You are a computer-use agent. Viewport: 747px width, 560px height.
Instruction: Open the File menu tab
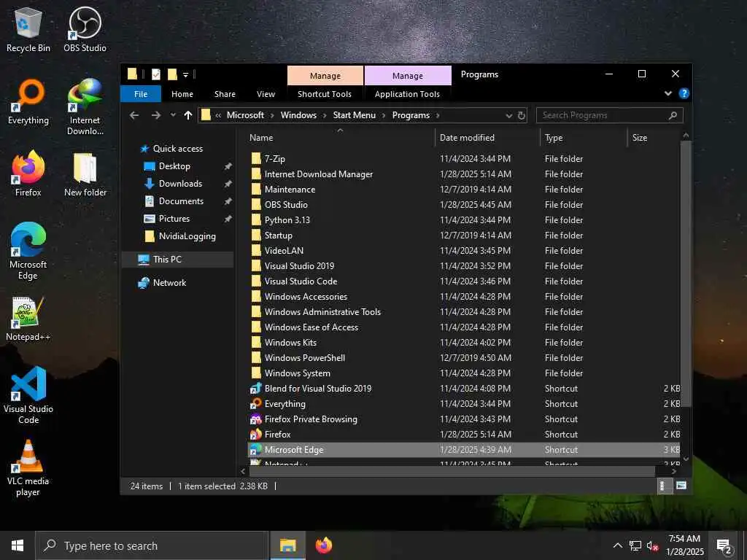click(x=141, y=94)
